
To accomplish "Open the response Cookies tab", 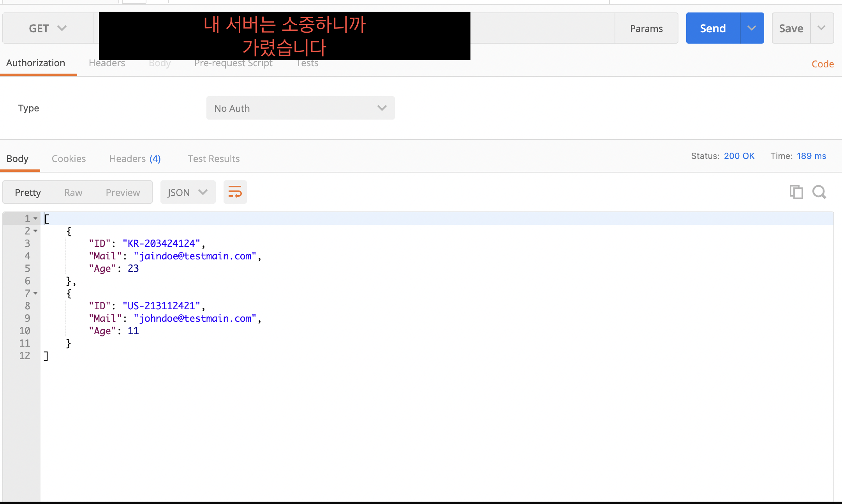I will pos(69,159).
